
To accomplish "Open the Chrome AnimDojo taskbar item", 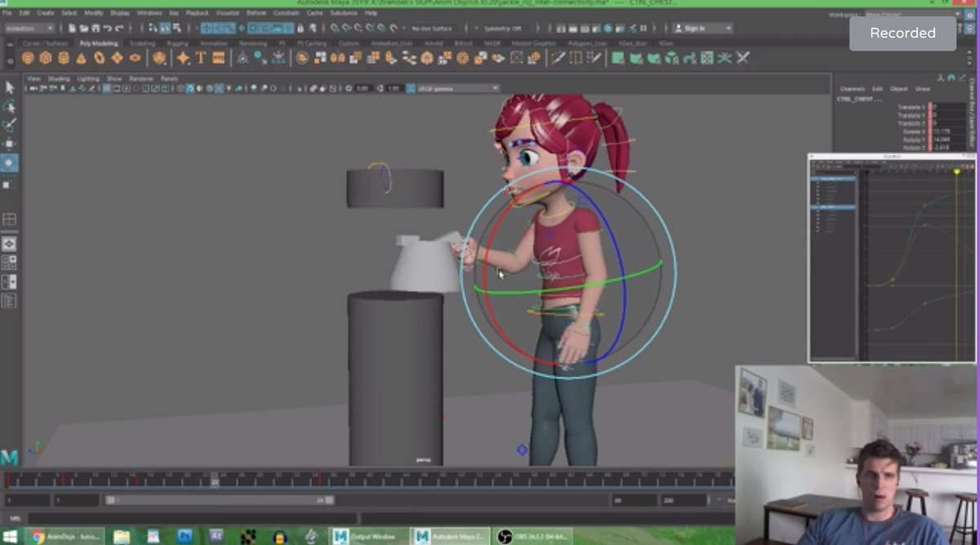I will (65, 537).
